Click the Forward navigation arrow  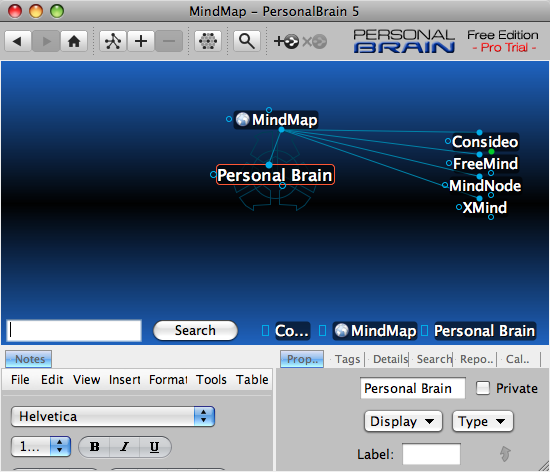coord(46,41)
